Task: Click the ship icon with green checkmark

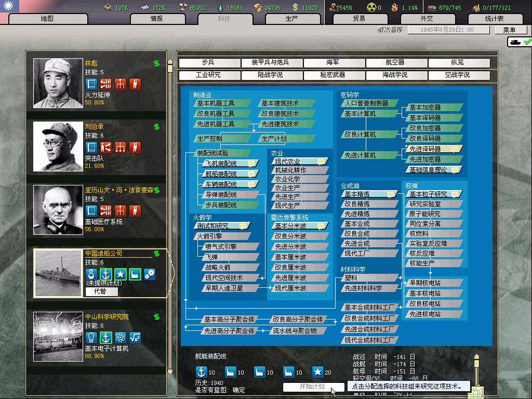Action: (520, 42)
